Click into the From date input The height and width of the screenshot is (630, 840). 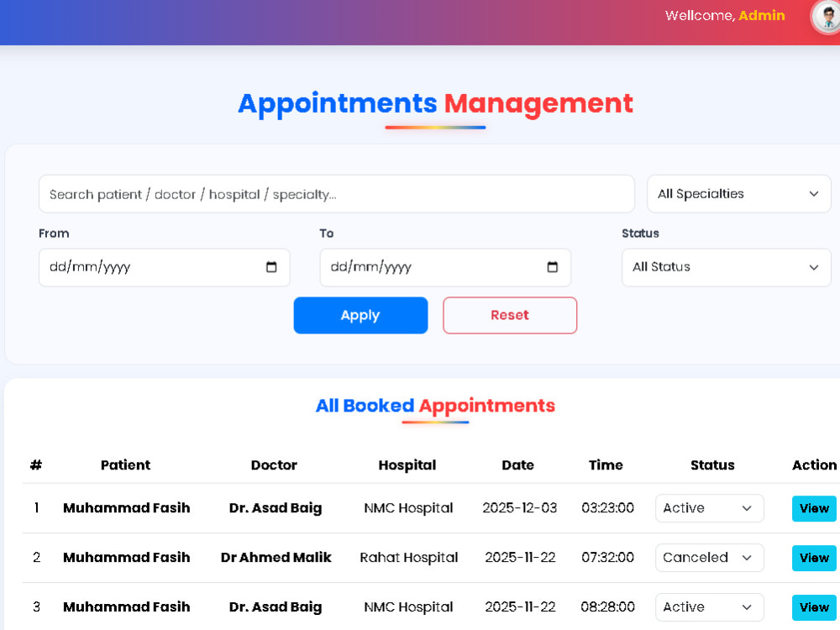coord(164,267)
